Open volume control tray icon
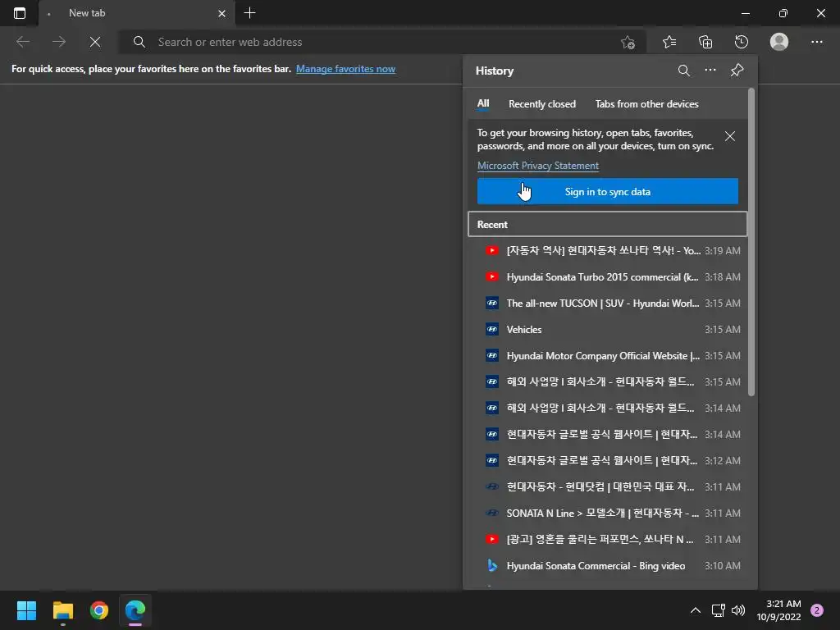840x630 pixels. (x=738, y=610)
